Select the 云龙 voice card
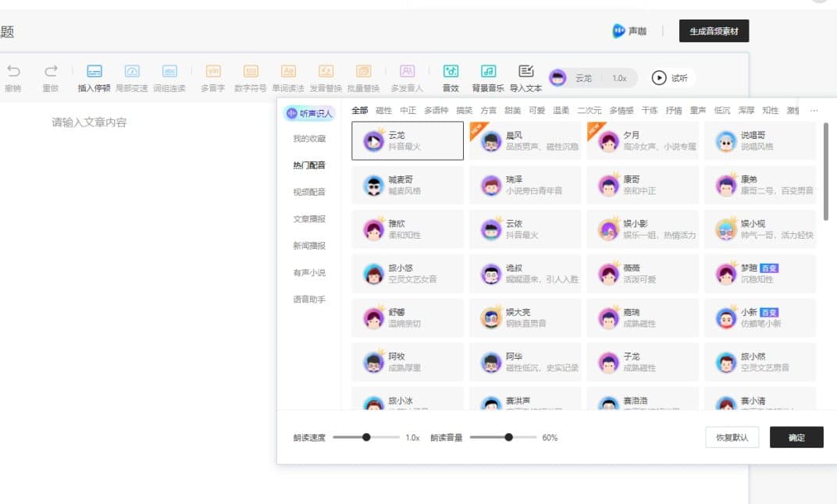This screenshot has width=837, height=504. point(406,140)
